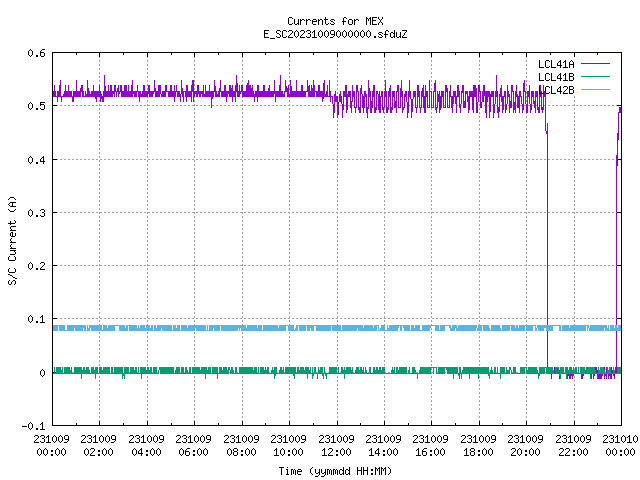Click the LCL42B legend label
The width and height of the screenshot is (640, 480).
point(556,90)
